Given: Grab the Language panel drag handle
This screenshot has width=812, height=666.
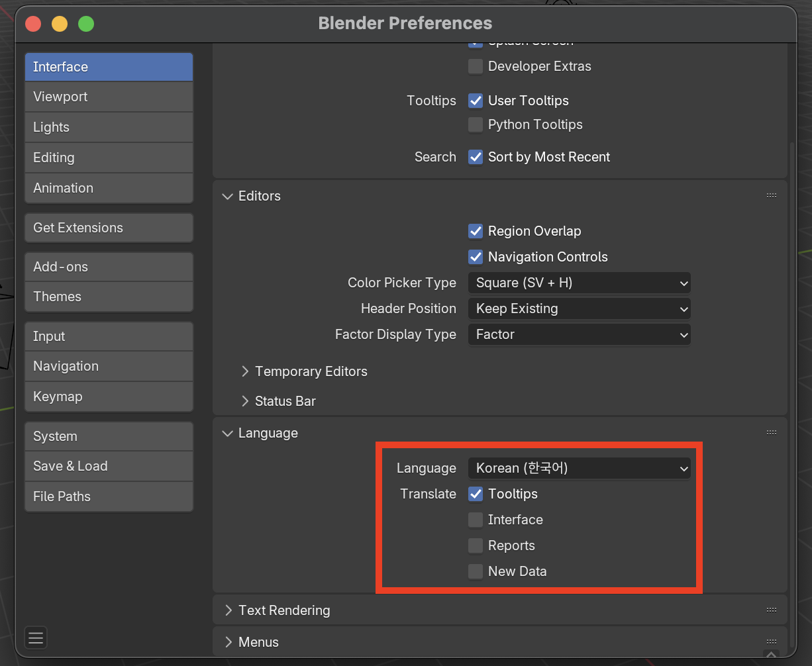Looking at the screenshot, I should point(771,433).
